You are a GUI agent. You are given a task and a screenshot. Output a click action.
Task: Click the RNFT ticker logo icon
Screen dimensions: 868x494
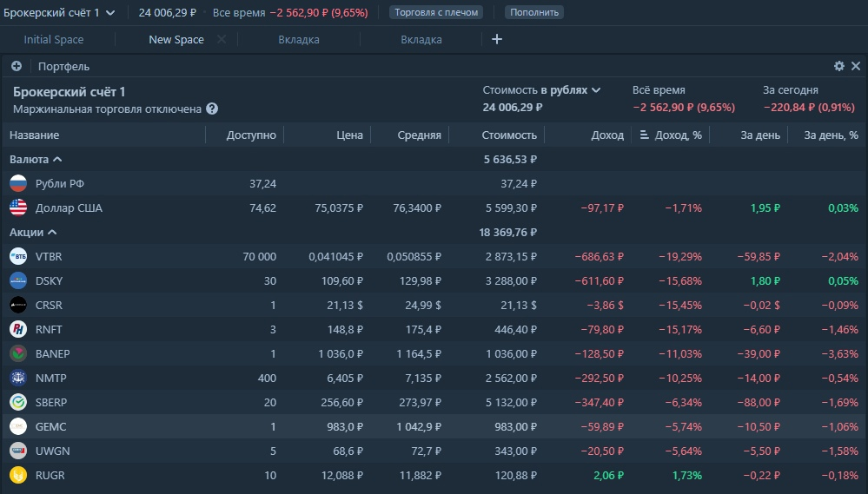18,330
